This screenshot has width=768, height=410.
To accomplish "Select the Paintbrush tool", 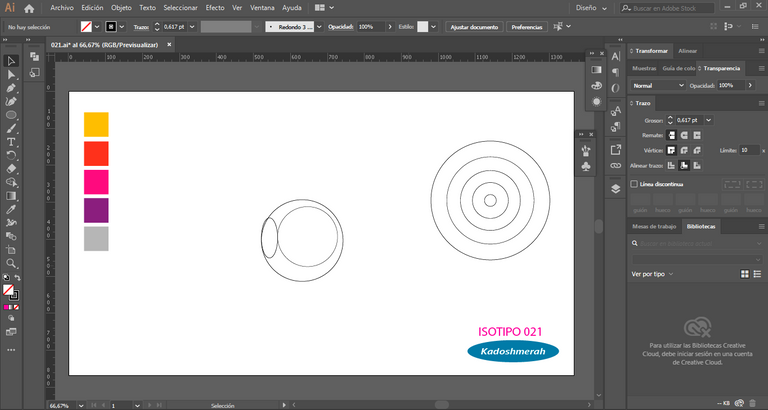I will point(11,128).
